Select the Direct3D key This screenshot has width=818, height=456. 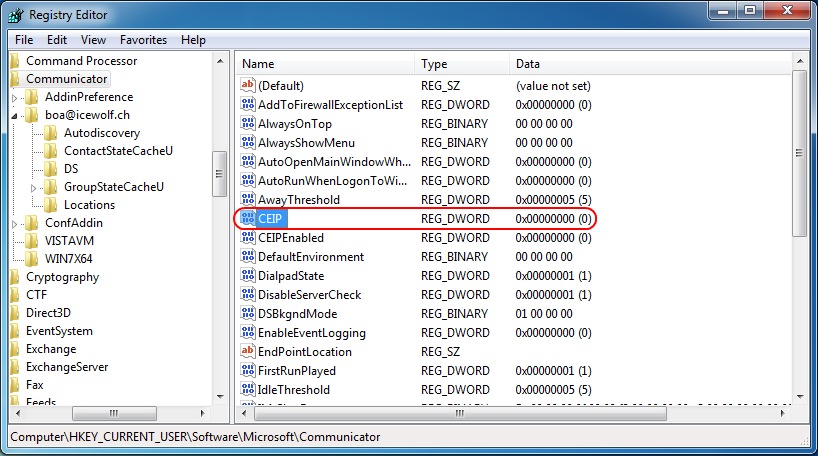coord(48,313)
